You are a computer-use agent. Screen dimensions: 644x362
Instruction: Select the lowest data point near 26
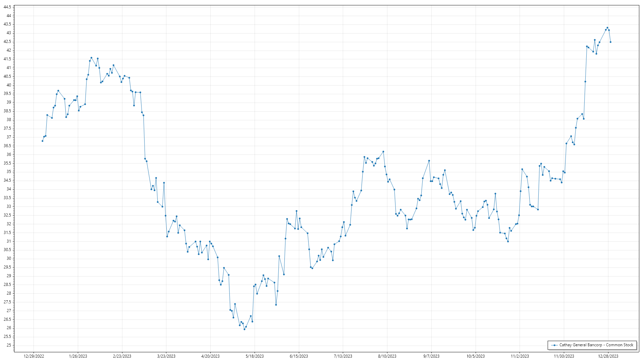click(245, 329)
